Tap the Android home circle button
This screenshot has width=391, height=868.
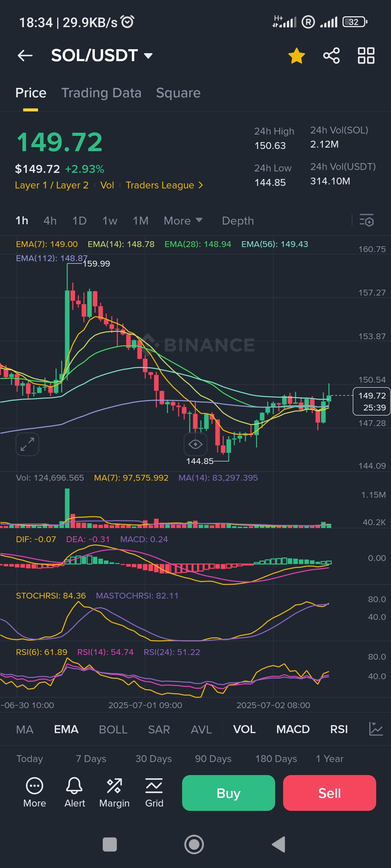194,844
